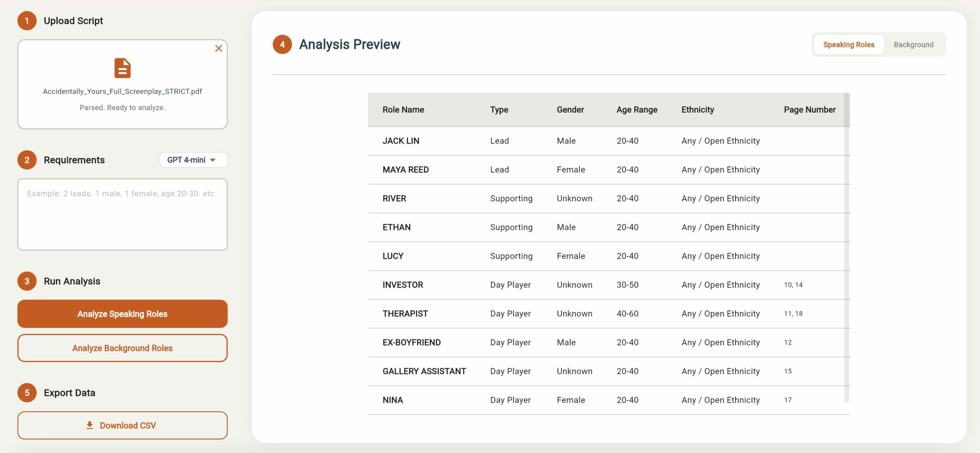Click the step 1 Upload Script badge
Screen dimensions: 980x453
27,21
